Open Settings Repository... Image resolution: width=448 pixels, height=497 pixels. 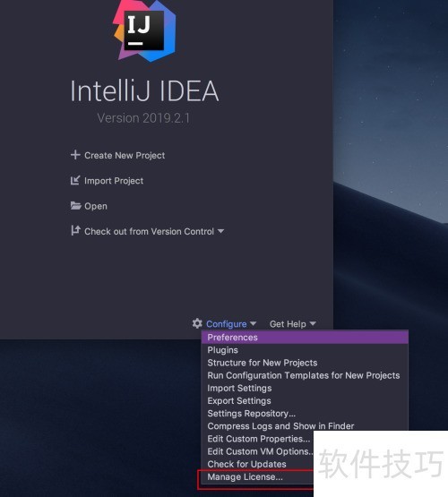[305, 414]
